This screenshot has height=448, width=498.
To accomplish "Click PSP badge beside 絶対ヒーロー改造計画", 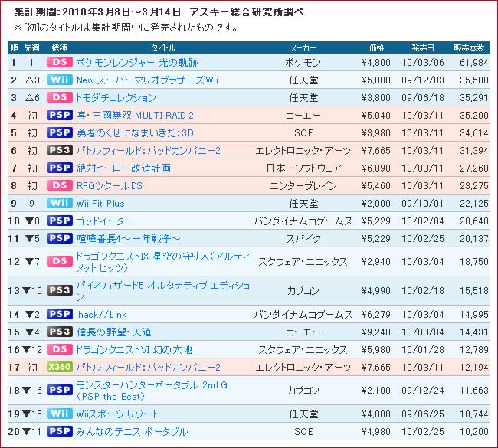I will [60, 168].
